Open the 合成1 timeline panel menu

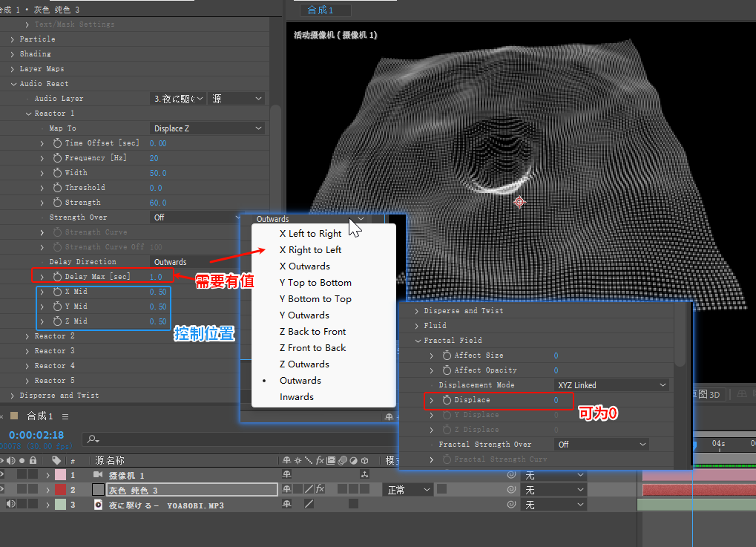coord(65,416)
